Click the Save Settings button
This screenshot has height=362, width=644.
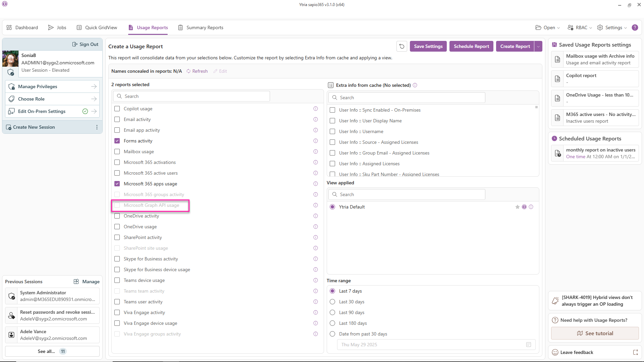[428, 46]
